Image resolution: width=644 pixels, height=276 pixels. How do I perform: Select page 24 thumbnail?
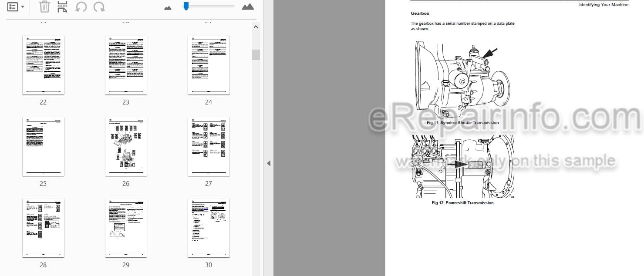click(x=209, y=65)
